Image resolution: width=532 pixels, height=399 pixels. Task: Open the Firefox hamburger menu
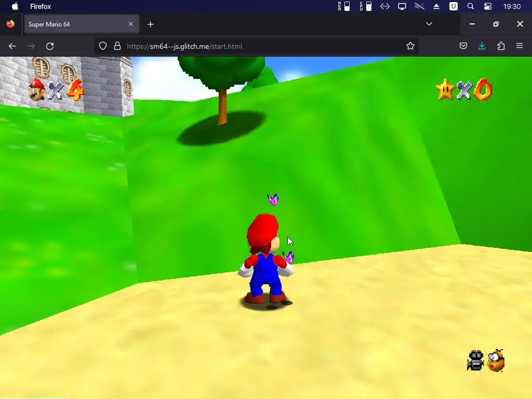pos(520,46)
